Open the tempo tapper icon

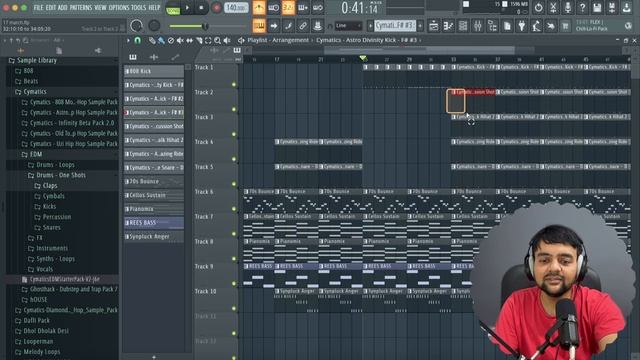click(536, 26)
